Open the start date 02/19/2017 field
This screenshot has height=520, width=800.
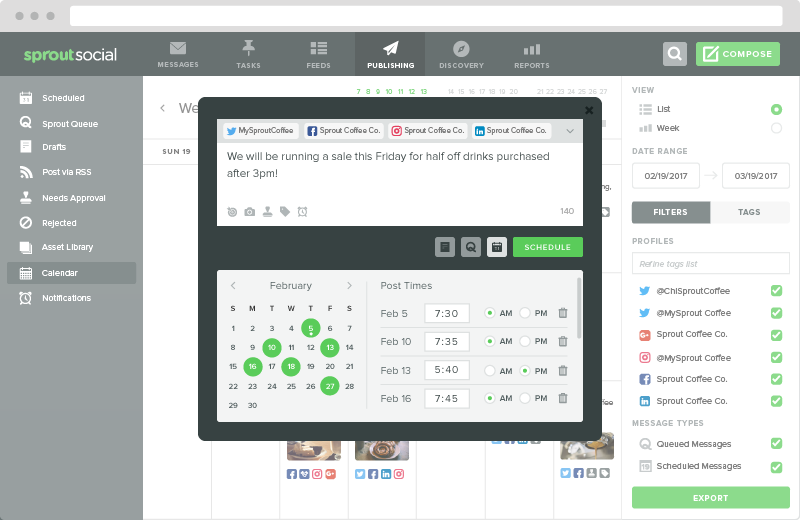665,176
